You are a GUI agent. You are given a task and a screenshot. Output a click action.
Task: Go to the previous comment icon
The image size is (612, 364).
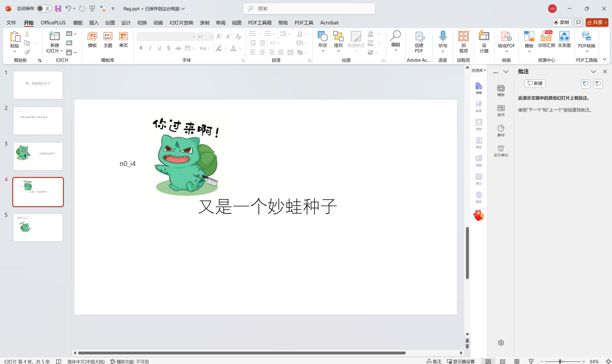(x=585, y=84)
